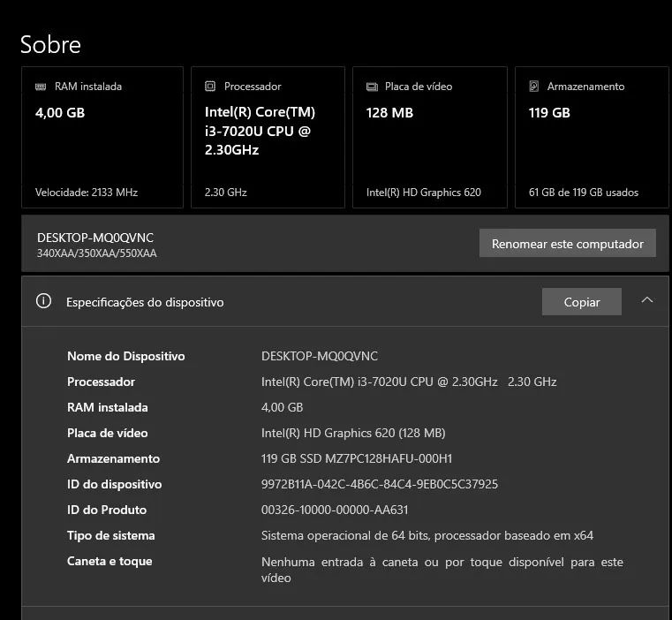
Task: Click the 'Caneta e toque' label
Action: tap(109, 561)
